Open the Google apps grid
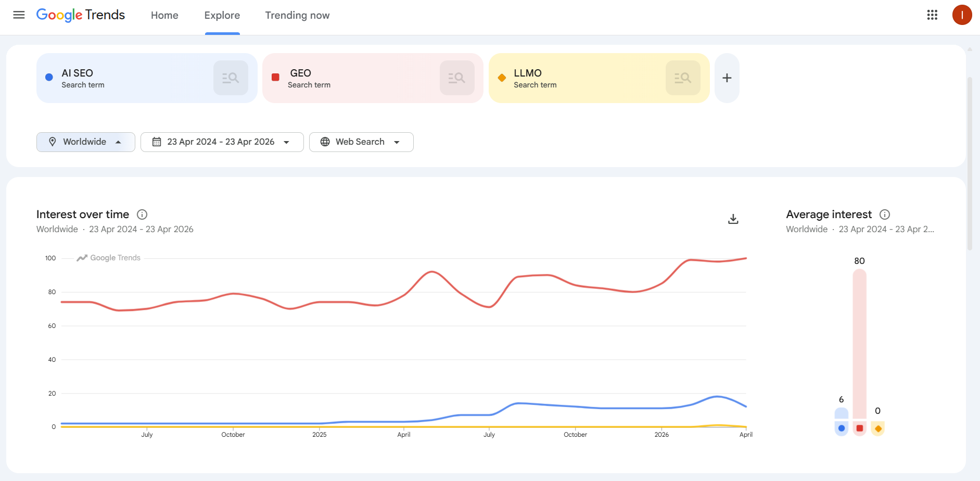 coord(932,15)
